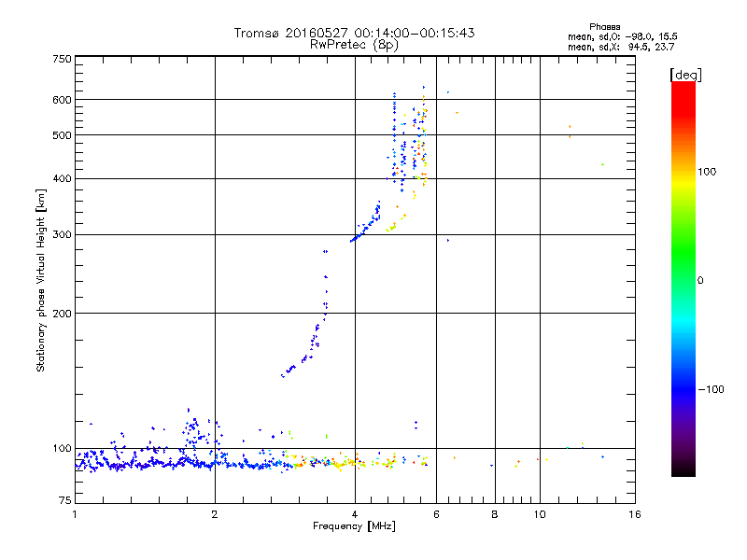Click the x-axis tick label '16'

635,514
